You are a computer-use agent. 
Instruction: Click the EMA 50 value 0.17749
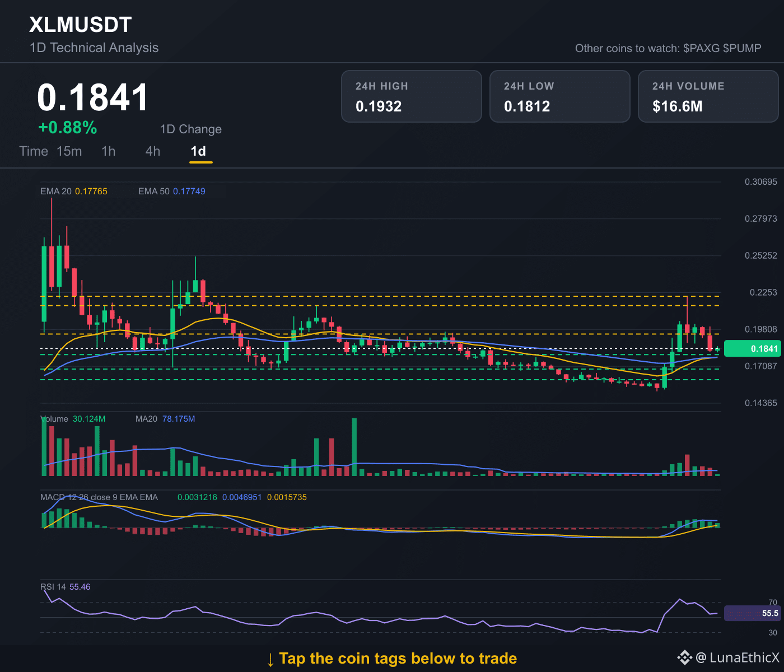[x=189, y=192]
